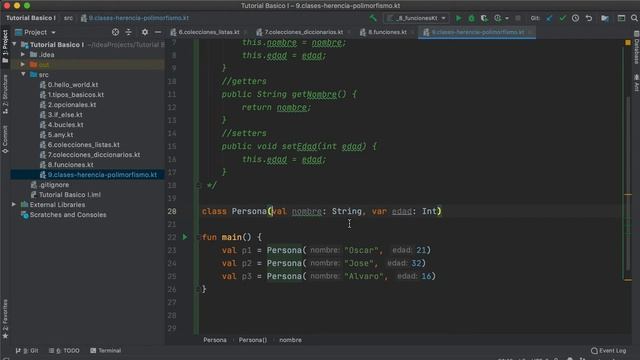
Task: Fold the main function using gutter marker
Action: [198, 237]
